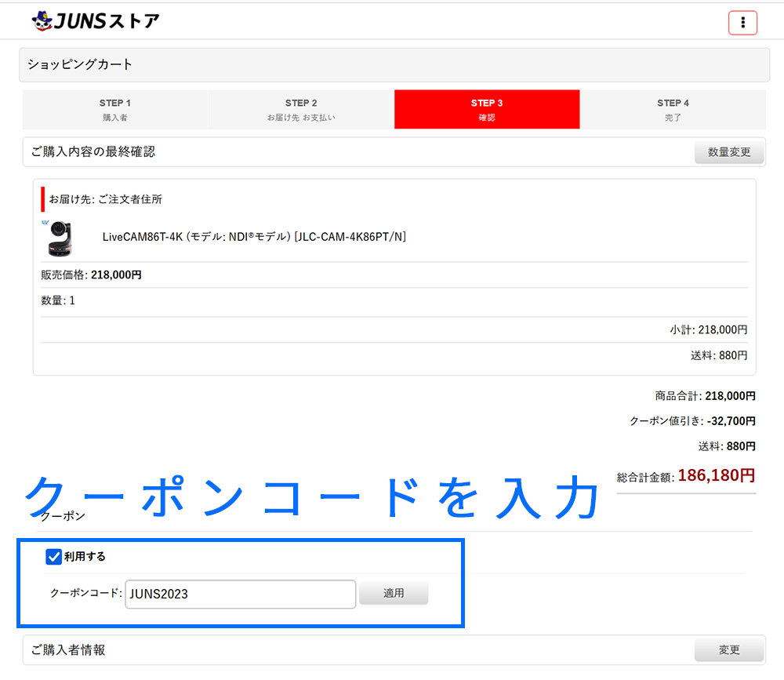The image size is (784, 680).
Task: Click the ご購入者情報 heading
Action: pos(68,649)
